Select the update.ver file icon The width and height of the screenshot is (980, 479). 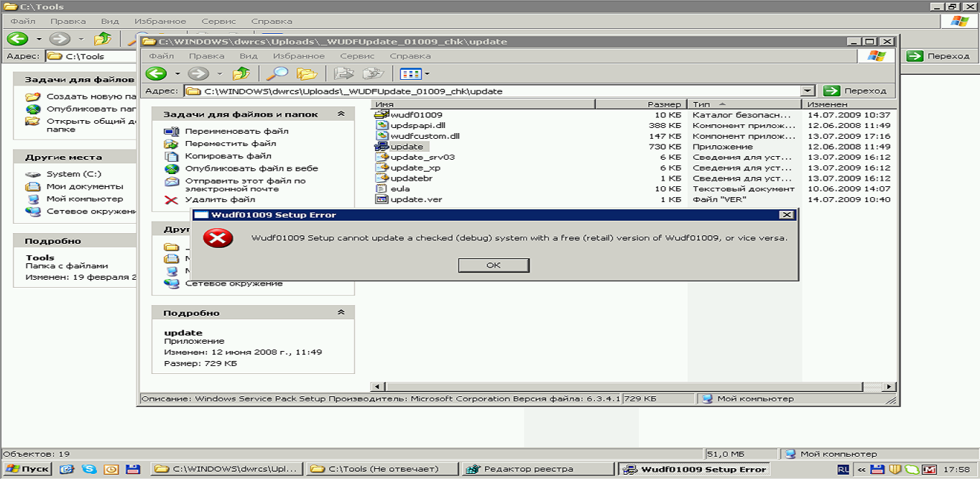(382, 199)
